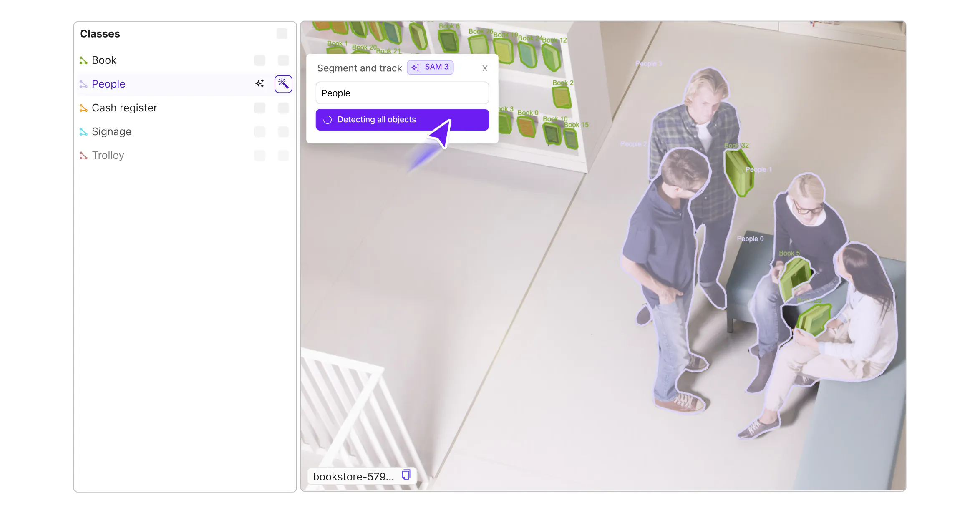Toggle the second checkbox on the Trolley row
Image resolution: width=980 pixels, height=513 pixels.
click(x=283, y=155)
